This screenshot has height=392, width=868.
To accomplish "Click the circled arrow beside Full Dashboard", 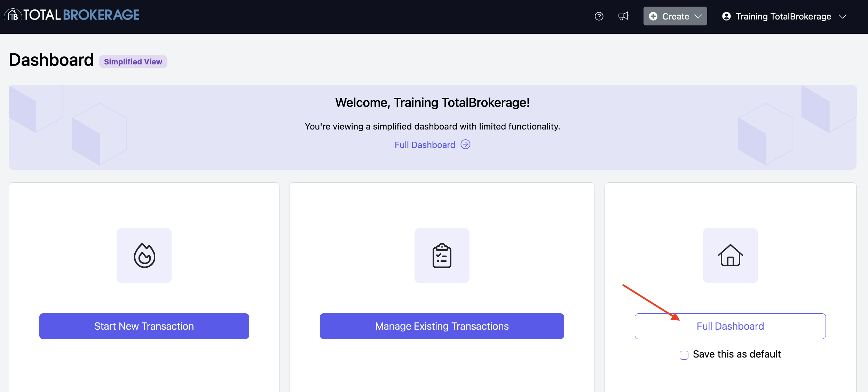I will tap(465, 144).
